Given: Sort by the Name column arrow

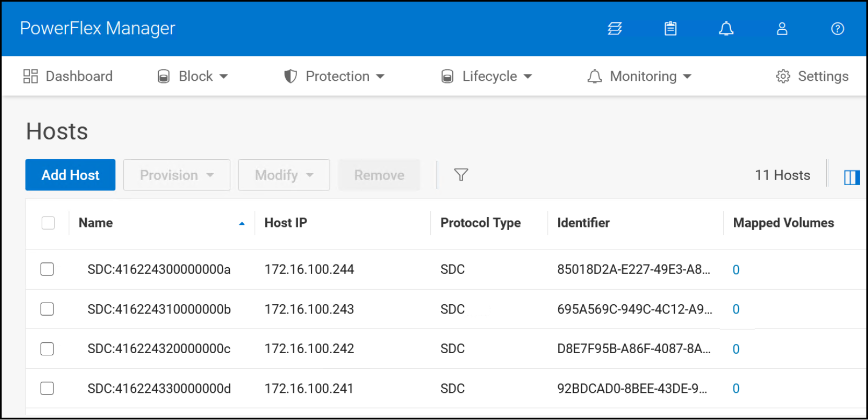Looking at the screenshot, I should [242, 223].
